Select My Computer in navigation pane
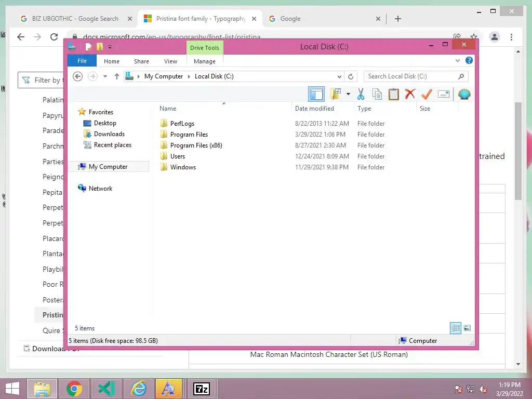The image size is (532, 399). (109, 167)
